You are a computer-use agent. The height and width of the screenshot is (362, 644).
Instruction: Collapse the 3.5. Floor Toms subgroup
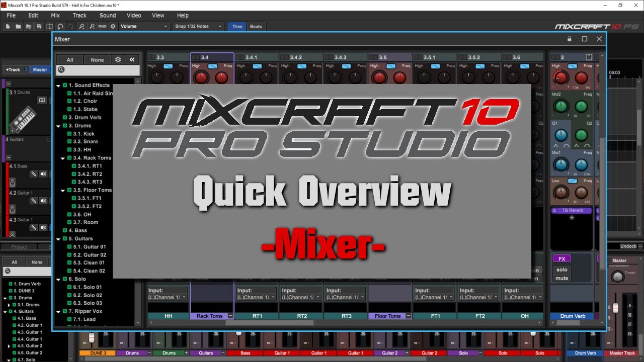coord(63,191)
